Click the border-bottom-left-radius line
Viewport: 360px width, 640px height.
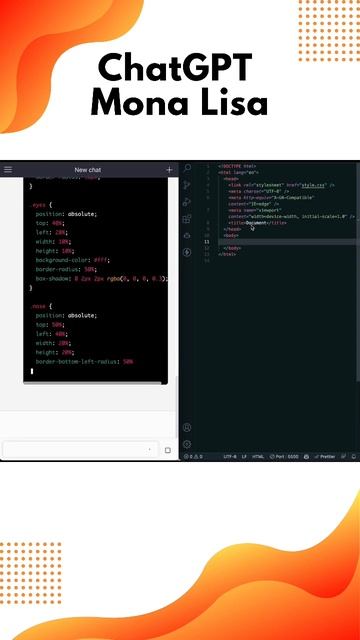84,362
